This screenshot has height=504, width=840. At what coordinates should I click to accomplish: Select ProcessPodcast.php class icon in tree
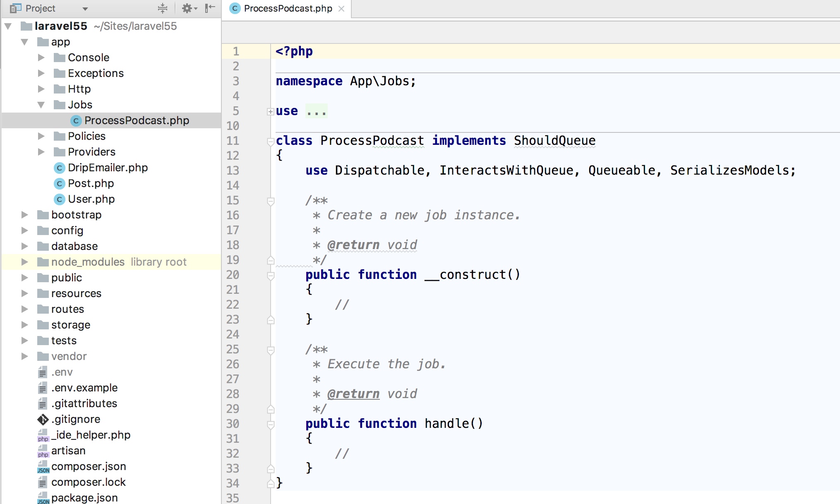coord(76,120)
